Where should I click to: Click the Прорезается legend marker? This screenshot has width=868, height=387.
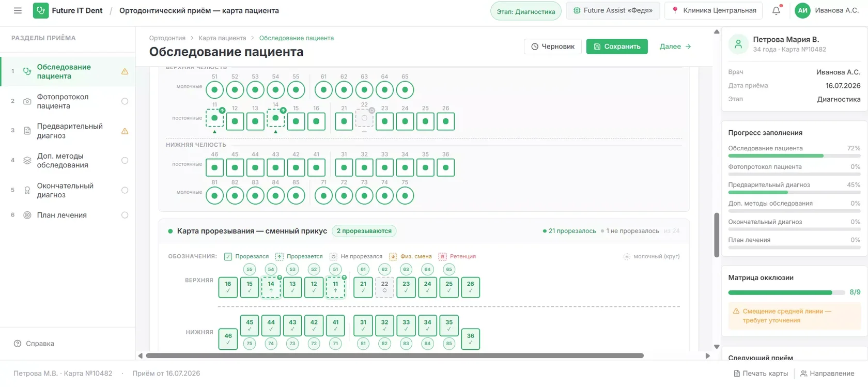point(279,256)
